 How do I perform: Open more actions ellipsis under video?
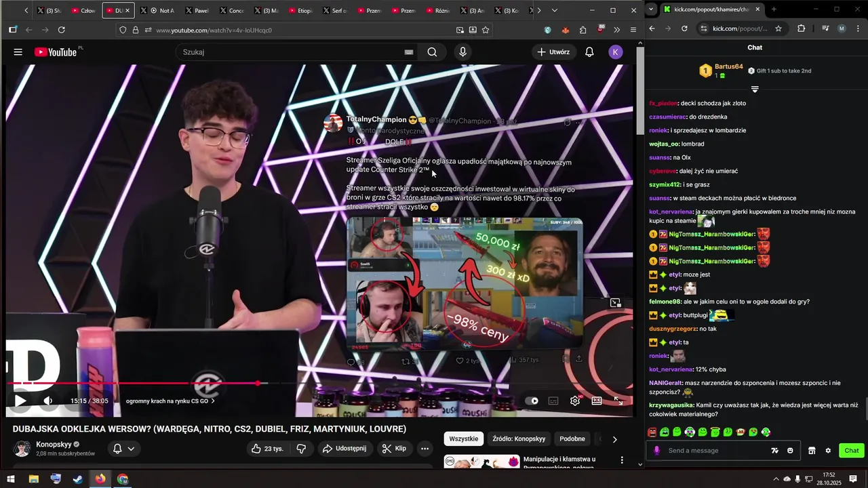[x=425, y=449]
